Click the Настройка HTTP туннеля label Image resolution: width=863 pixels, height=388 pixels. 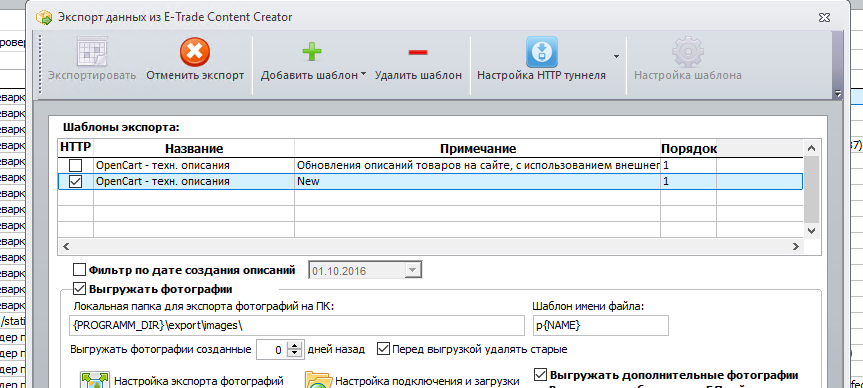click(542, 75)
